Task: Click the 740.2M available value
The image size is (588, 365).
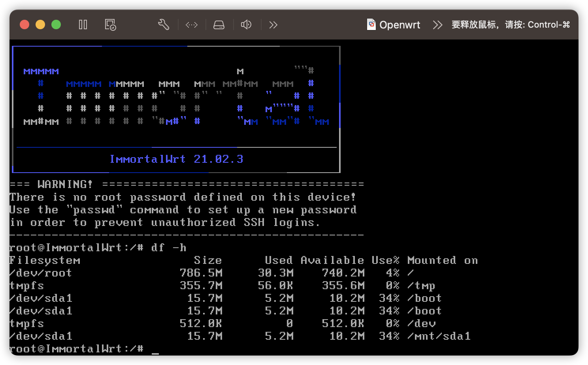Action: click(343, 273)
